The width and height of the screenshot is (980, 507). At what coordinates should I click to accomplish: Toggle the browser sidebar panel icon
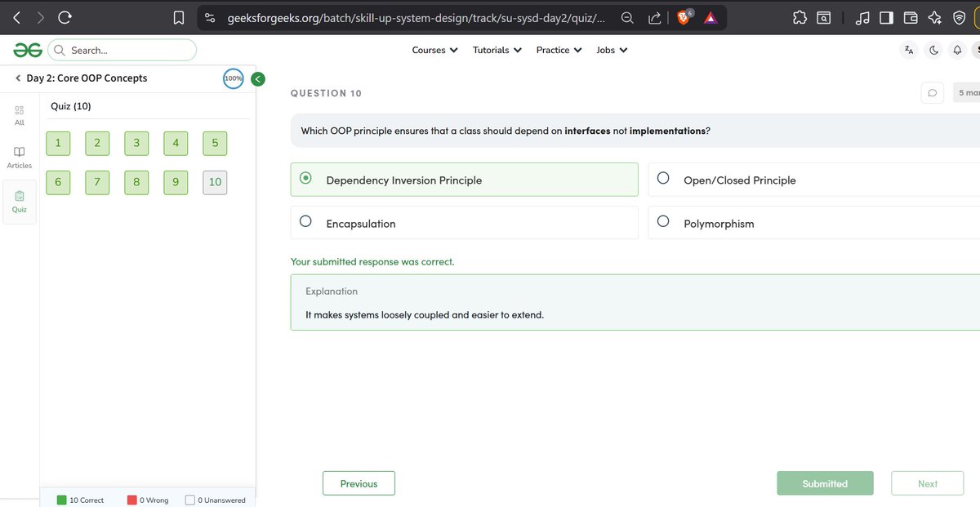click(886, 17)
